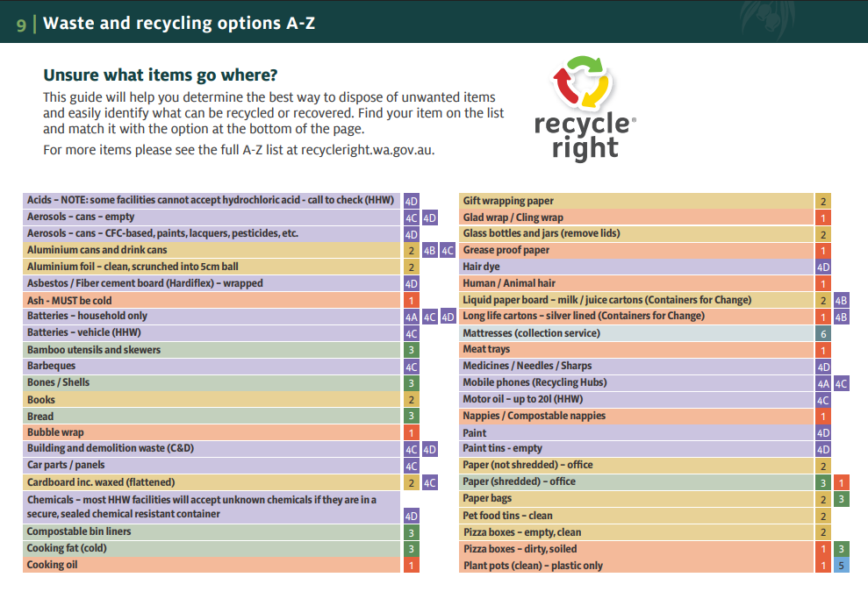Select the 'Paint tins - empty' row

[x=636, y=449]
